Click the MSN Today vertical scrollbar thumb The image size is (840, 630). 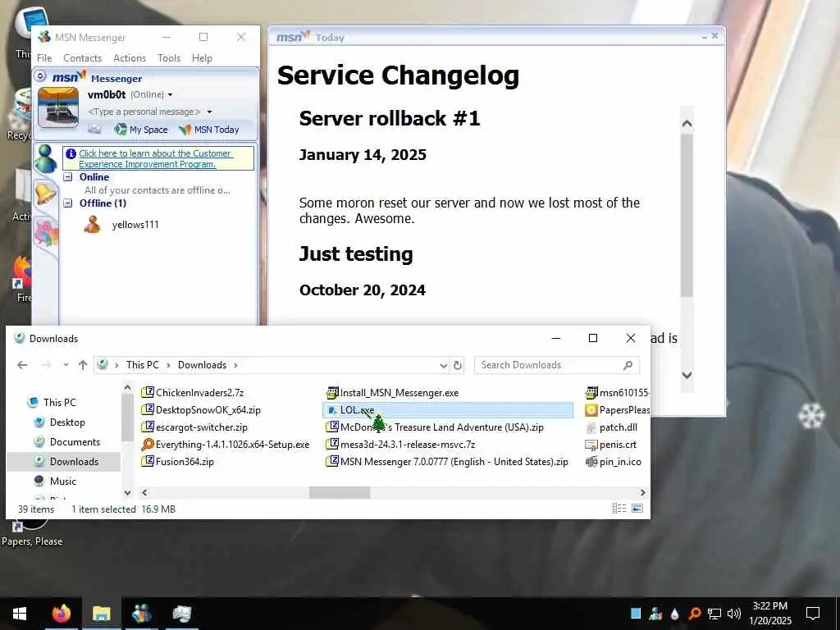coord(687,216)
